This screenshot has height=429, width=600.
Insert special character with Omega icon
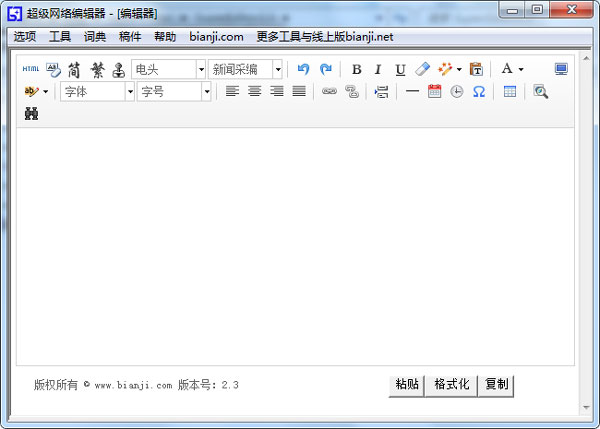pyautogui.click(x=479, y=91)
